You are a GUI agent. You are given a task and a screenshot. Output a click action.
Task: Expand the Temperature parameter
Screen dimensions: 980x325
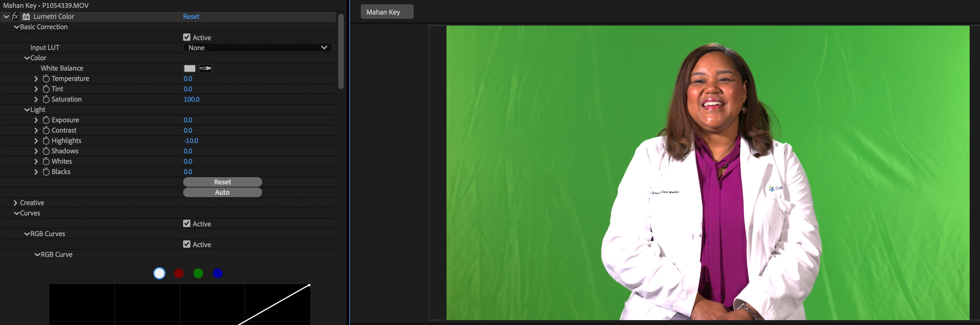(36, 79)
